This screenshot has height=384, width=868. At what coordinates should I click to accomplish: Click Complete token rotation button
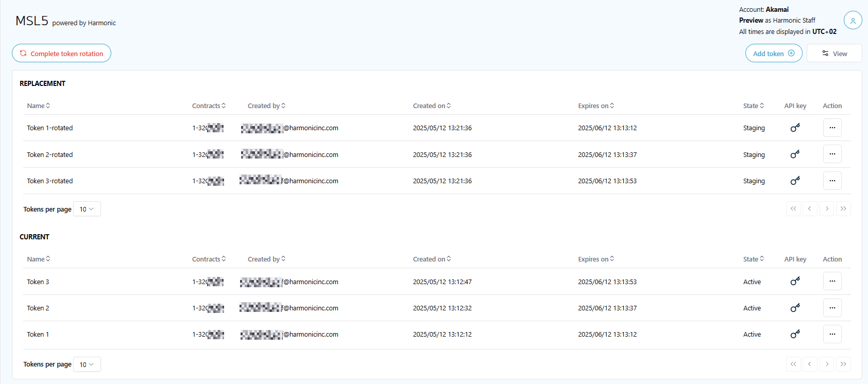click(x=61, y=54)
